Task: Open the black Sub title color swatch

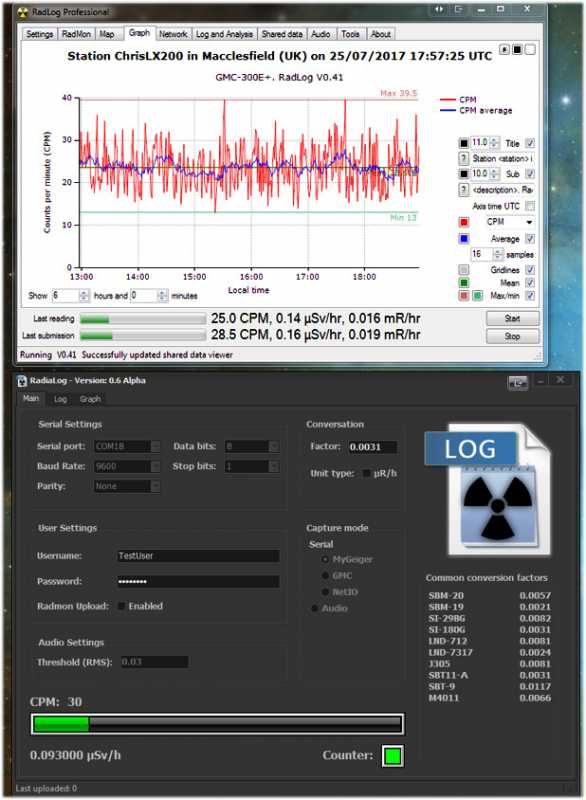Action: click(x=463, y=174)
